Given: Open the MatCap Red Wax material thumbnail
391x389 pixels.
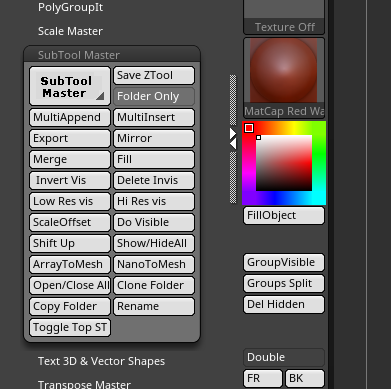Looking at the screenshot, I should click(x=284, y=78).
